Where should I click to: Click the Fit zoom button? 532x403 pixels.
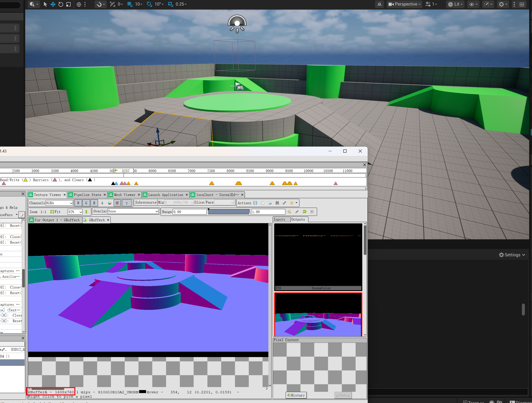pyautogui.click(x=55, y=212)
